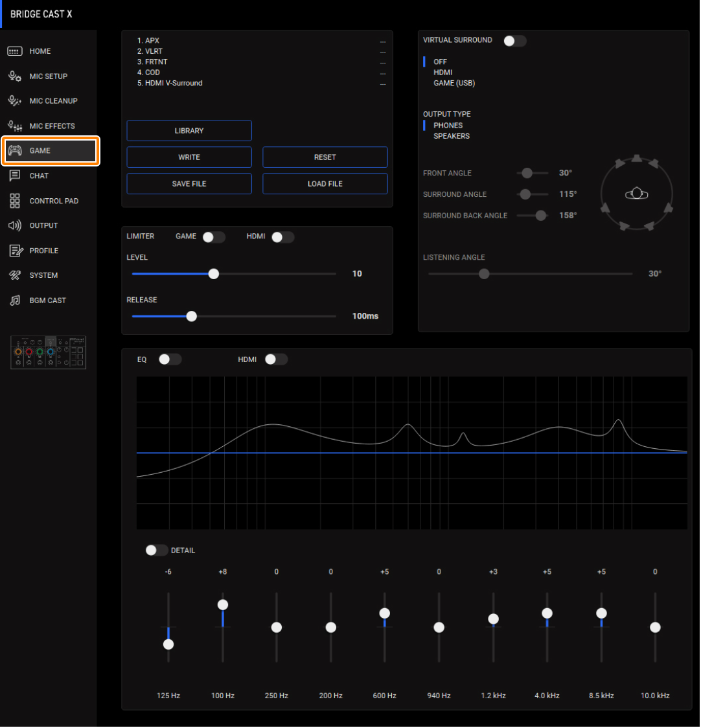
Task: Select HDMI as virtual surround source
Action: click(442, 73)
